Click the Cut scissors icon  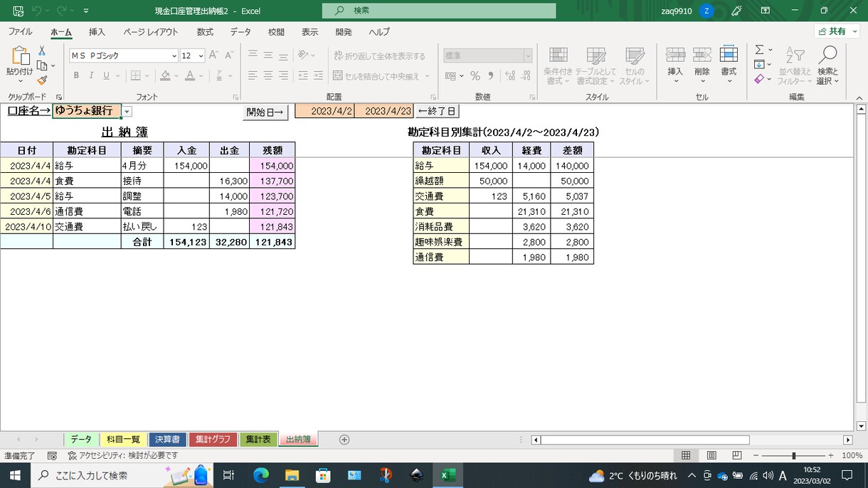(x=42, y=51)
